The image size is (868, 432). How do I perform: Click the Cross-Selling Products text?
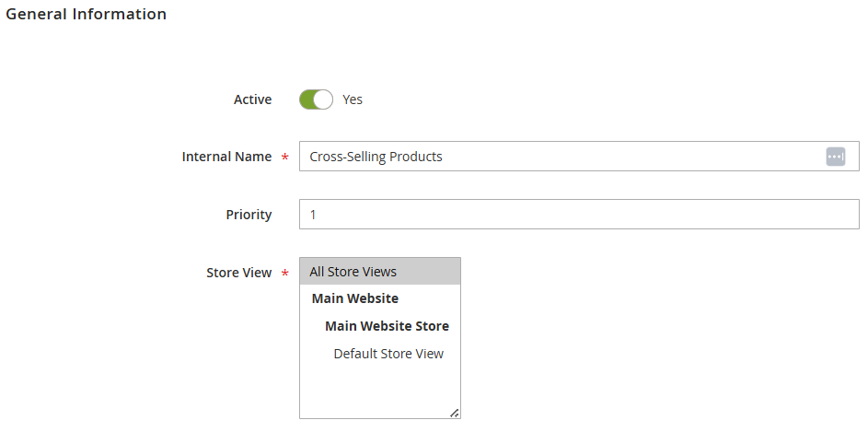point(376,157)
